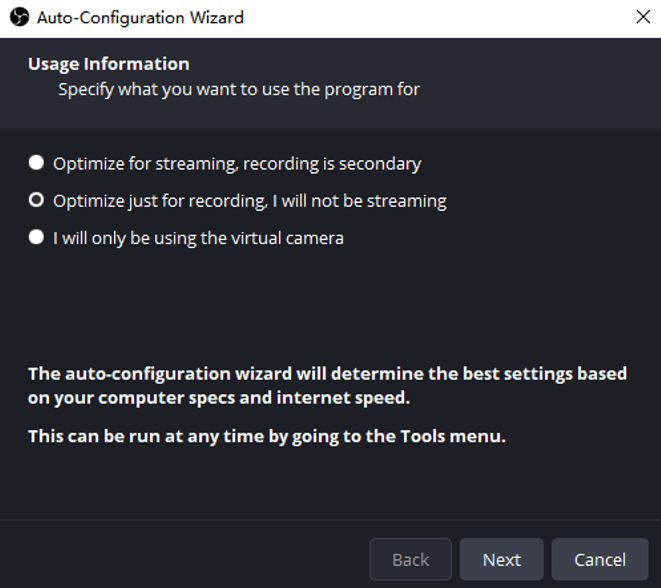The height and width of the screenshot is (588, 661).
Task: Click the greyed-out Back button
Action: 410,559
